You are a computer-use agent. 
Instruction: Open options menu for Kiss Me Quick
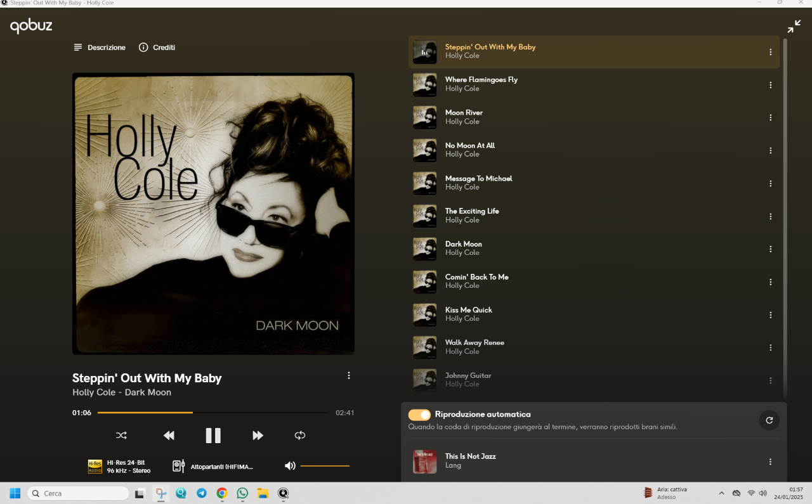(771, 315)
